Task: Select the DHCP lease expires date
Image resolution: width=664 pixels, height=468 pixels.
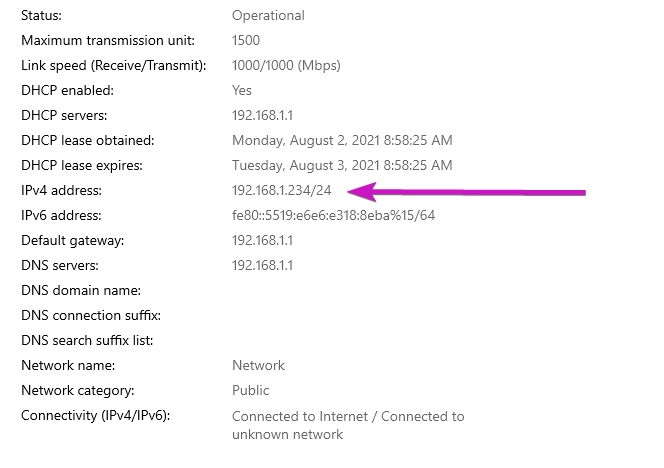Action: (x=342, y=166)
